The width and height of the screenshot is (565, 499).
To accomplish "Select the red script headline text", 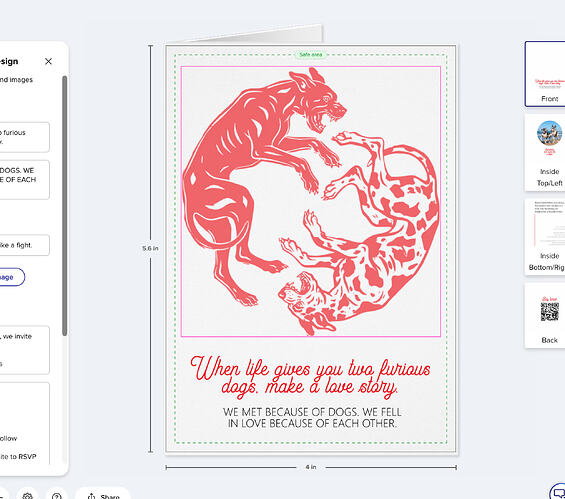I will tap(311, 377).
